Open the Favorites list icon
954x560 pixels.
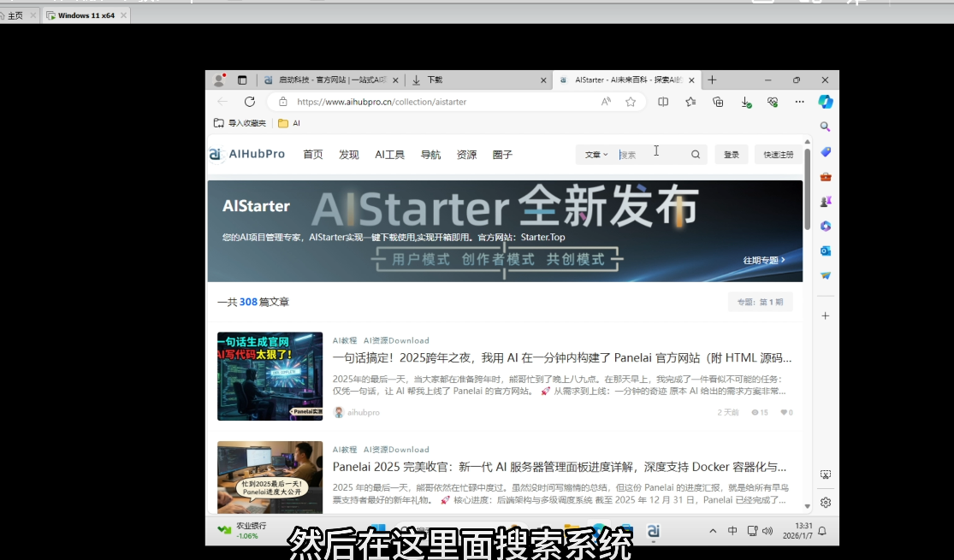click(690, 102)
